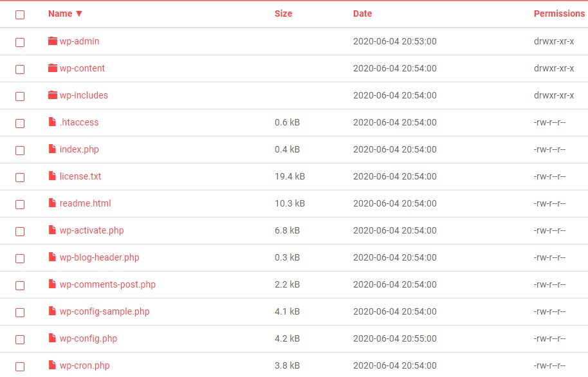Tick the wp-comments-post.php checkbox
This screenshot has width=588, height=377.
point(20,286)
